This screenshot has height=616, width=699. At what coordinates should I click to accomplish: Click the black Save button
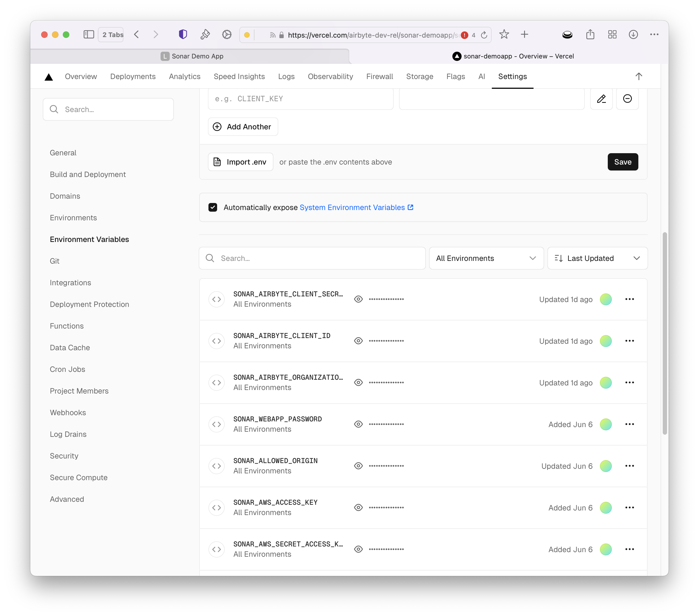[x=622, y=162]
